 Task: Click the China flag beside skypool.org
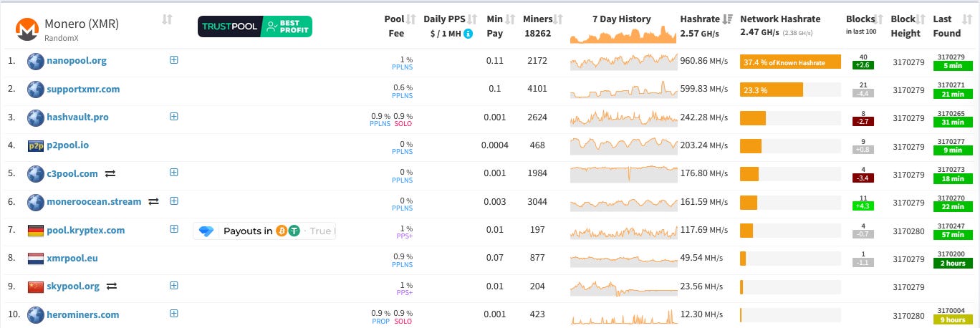36,286
